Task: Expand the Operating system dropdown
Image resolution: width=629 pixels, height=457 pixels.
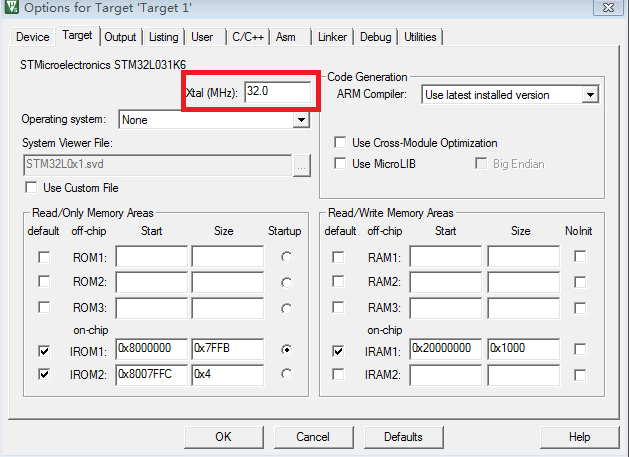Action: pyautogui.click(x=301, y=120)
